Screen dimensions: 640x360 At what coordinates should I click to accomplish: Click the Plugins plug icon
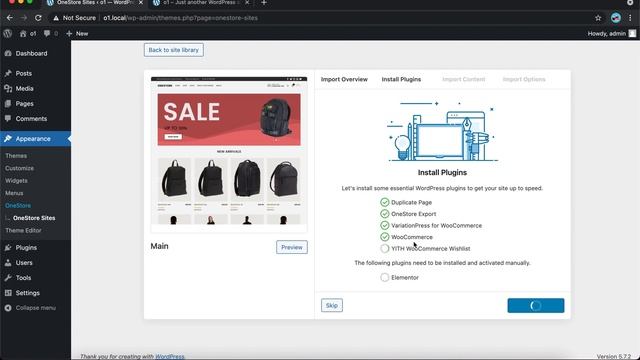(x=8, y=248)
